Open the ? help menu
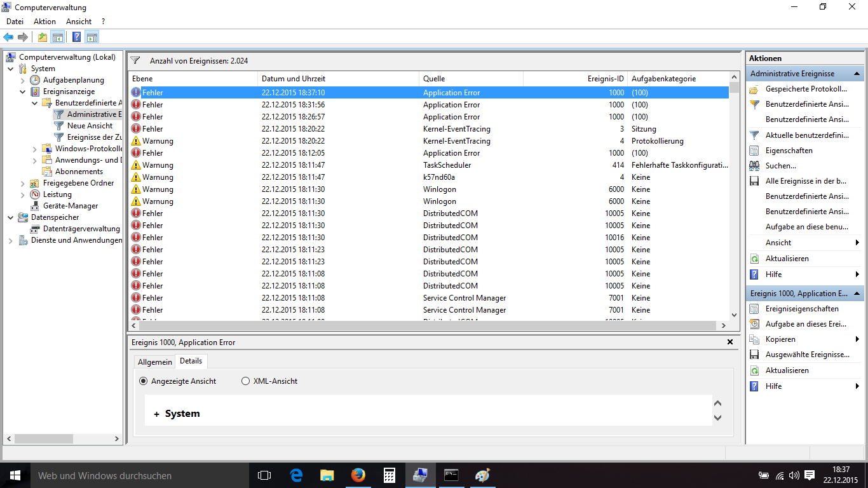Image resolution: width=868 pixels, height=488 pixels. 103,22
